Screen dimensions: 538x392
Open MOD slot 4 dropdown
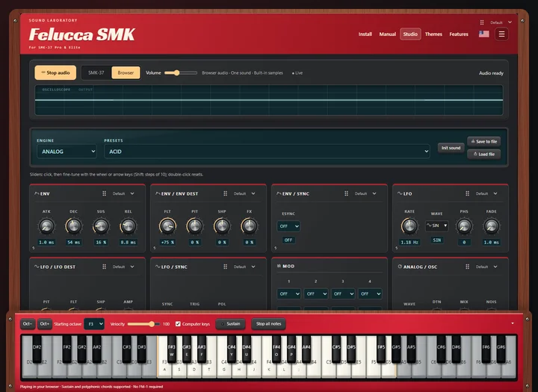pos(370,293)
